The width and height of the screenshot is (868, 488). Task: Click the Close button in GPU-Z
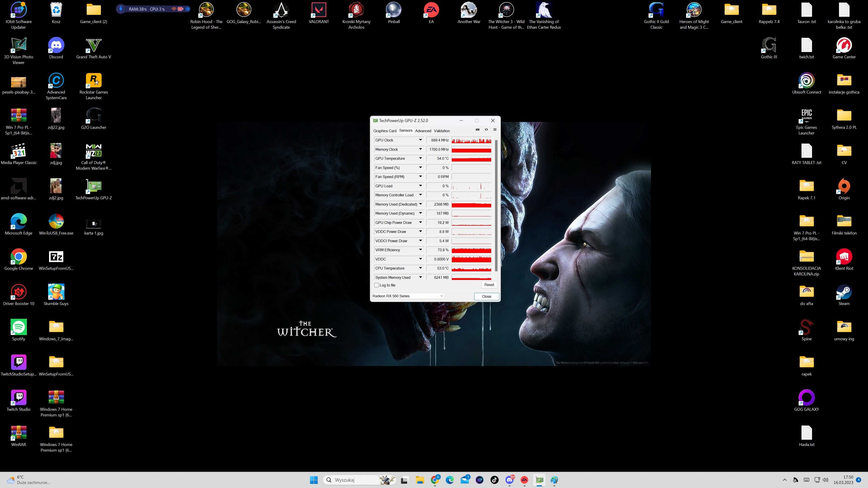(x=486, y=296)
